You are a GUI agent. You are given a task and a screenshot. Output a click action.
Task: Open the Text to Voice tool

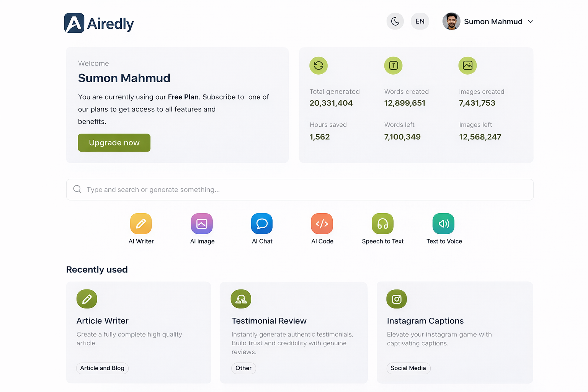click(443, 224)
